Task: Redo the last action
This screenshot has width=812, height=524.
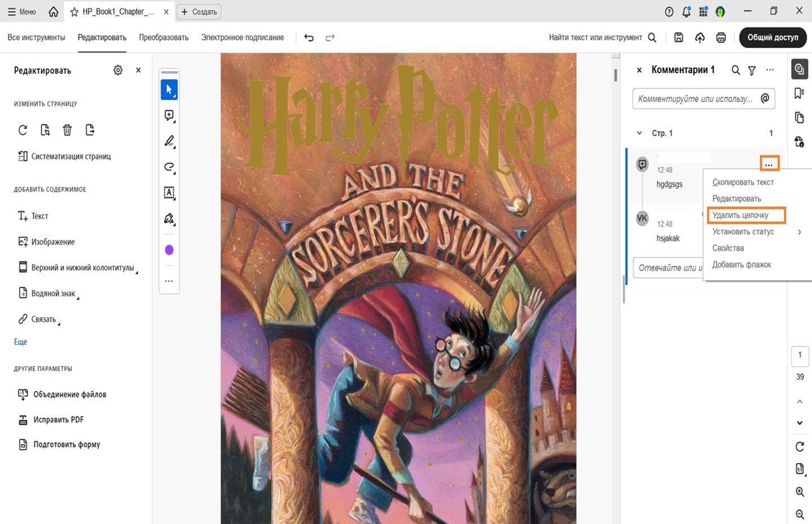Action: pyautogui.click(x=330, y=38)
